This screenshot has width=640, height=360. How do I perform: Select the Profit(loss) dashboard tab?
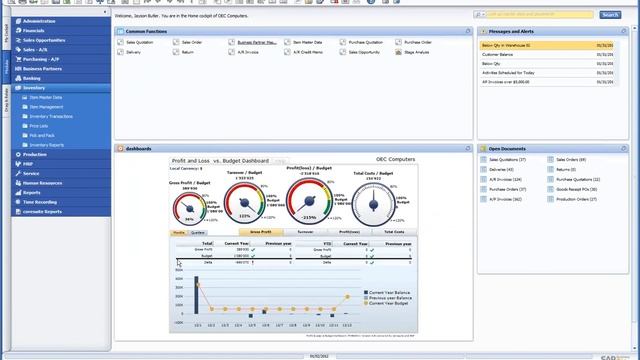pyautogui.click(x=350, y=232)
